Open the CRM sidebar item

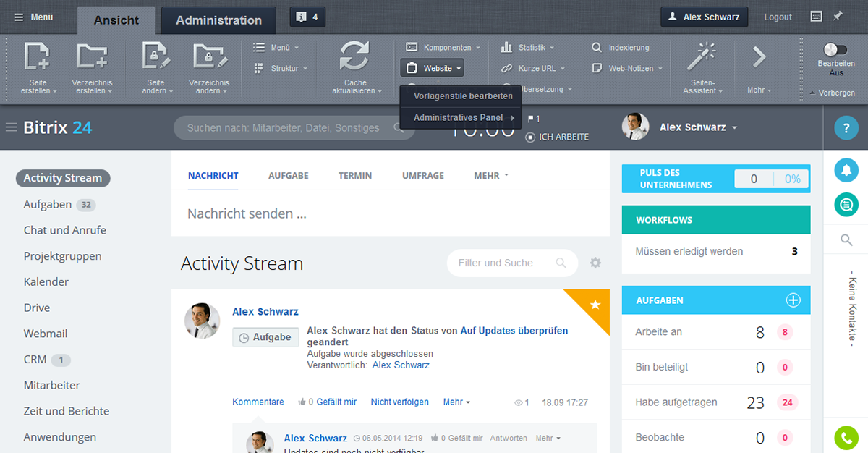35,360
